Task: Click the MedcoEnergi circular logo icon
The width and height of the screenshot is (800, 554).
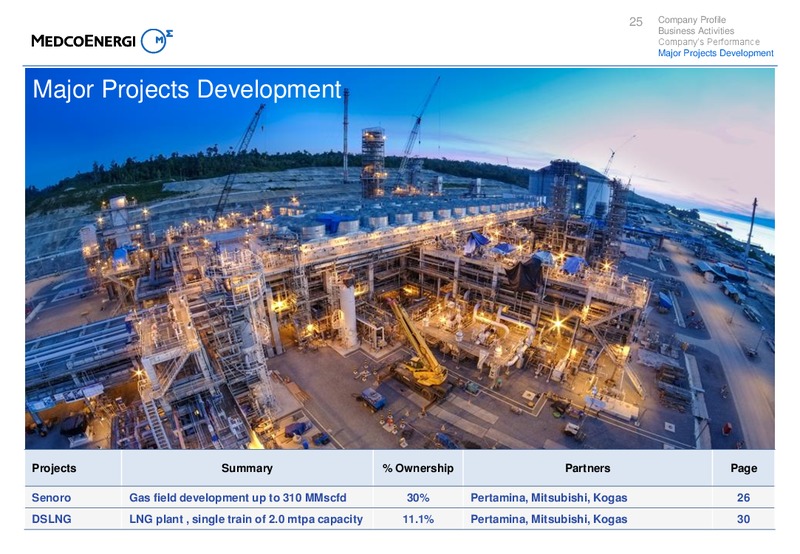Action: pos(156,41)
